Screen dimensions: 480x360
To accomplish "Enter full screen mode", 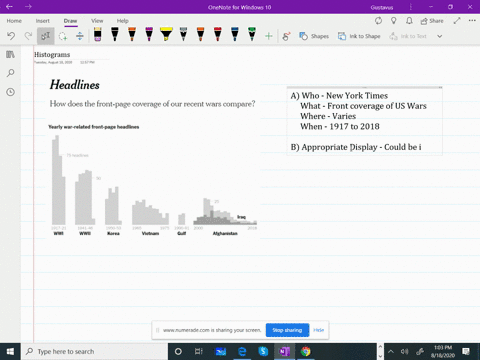I will coord(457,21).
